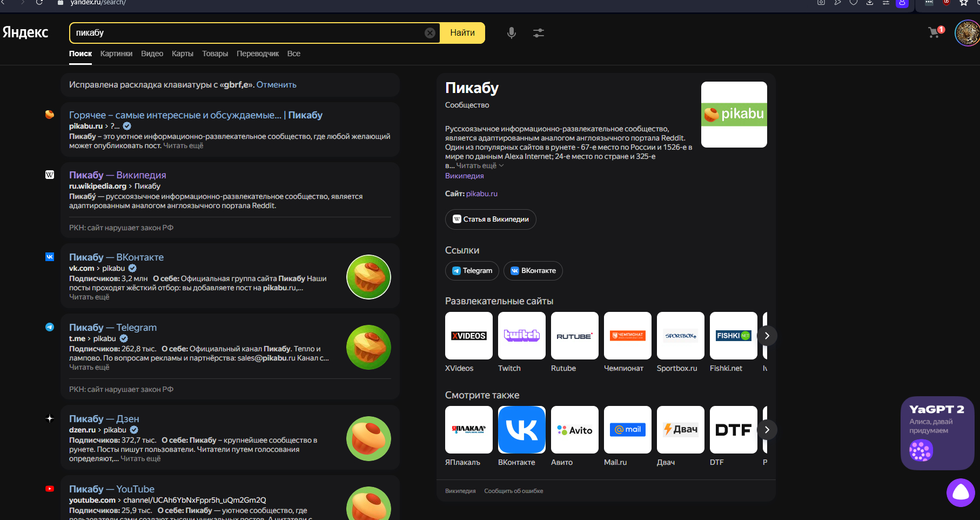Click Сообщить об ошибке in the panel footer
The height and width of the screenshot is (520, 980).
coord(514,491)
